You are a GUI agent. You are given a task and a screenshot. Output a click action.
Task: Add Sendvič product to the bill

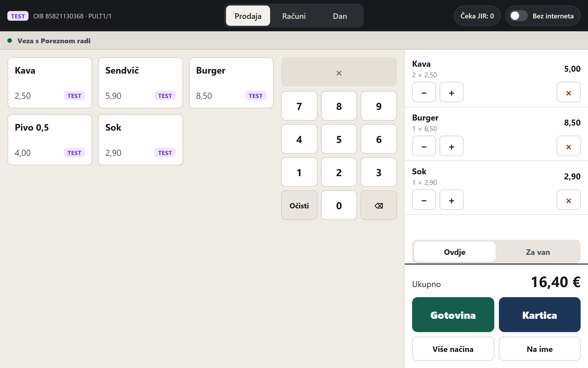[x=140, y=83]
